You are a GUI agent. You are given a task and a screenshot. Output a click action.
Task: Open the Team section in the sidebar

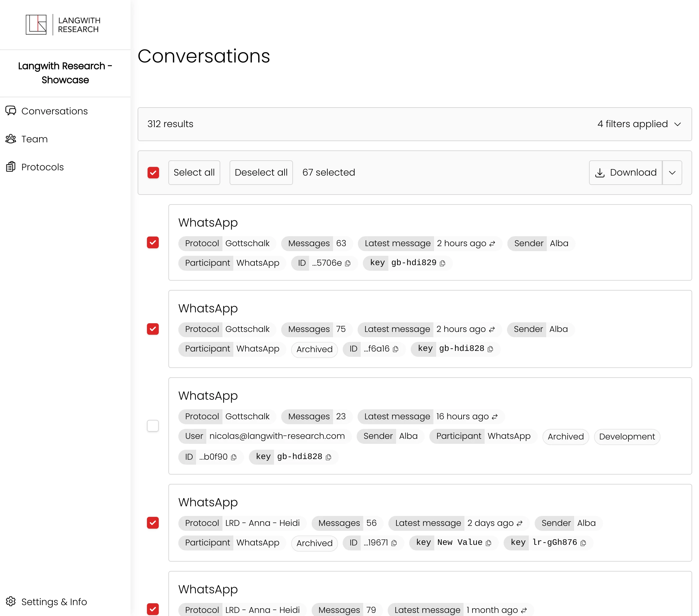[x=34, y=139]
